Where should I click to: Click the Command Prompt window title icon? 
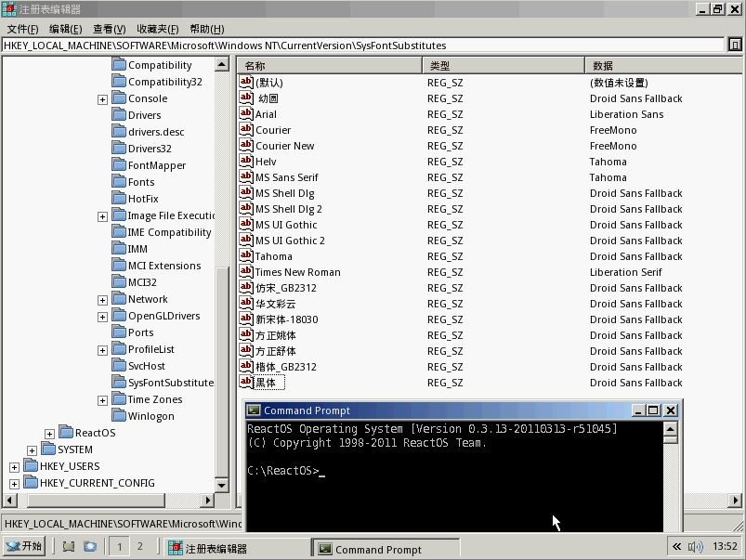coord(254,410)
